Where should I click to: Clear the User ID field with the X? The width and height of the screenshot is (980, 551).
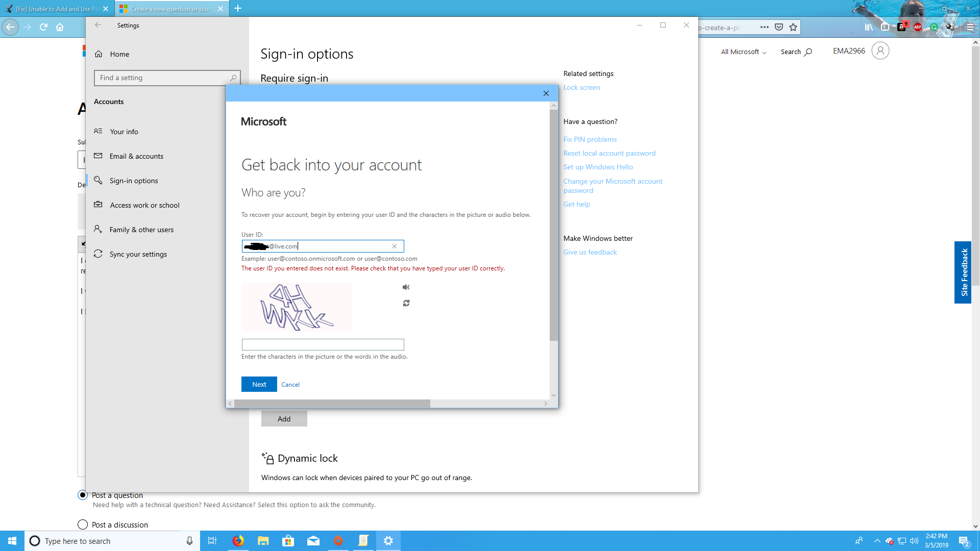(x=395, y=246)
